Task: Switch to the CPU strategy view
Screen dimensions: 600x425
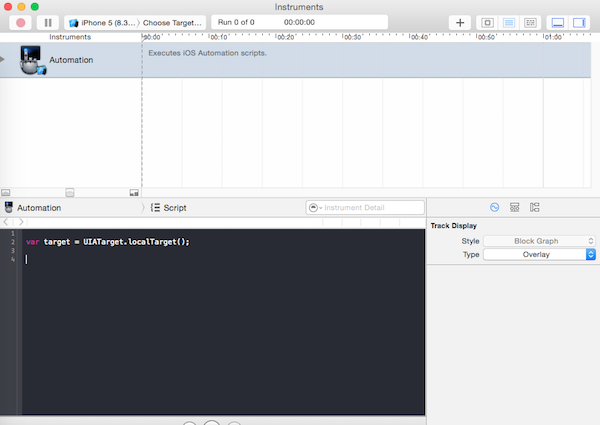Action: pos(487,23)
